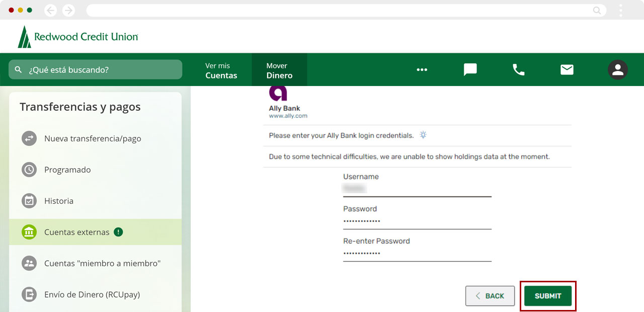644x312 pixels.
Task: Select Cuentas externas in the sidebar
Action: [x=96, y=232]
